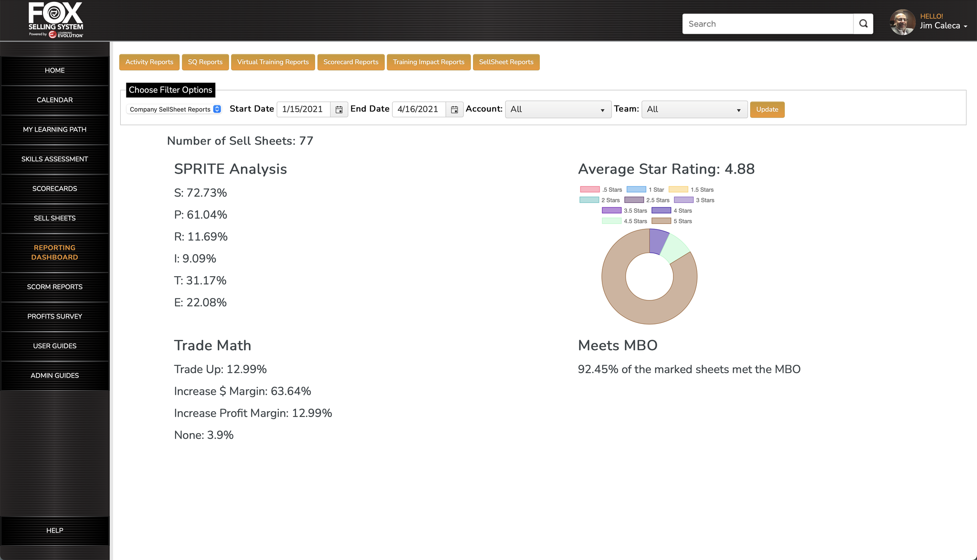Select the Reporting Dashboard sidebar item

[x=54, y=252]
